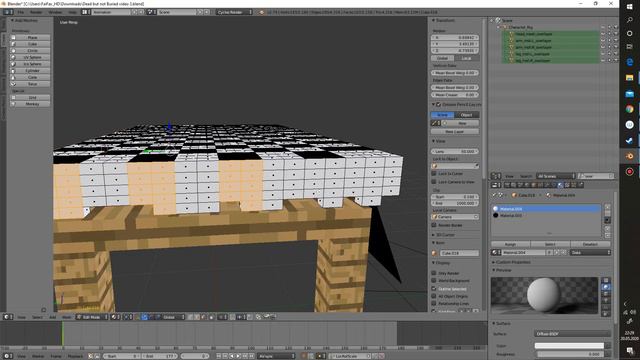The width and height of the screenshot is (640, 360).
Task: Add a Cube mesh primitive
Action: (x=30, y=44)
